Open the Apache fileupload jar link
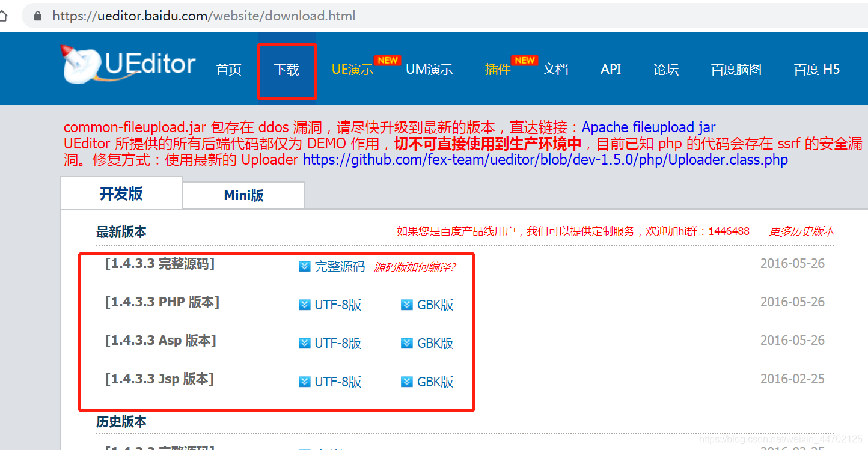 (649, 127)
